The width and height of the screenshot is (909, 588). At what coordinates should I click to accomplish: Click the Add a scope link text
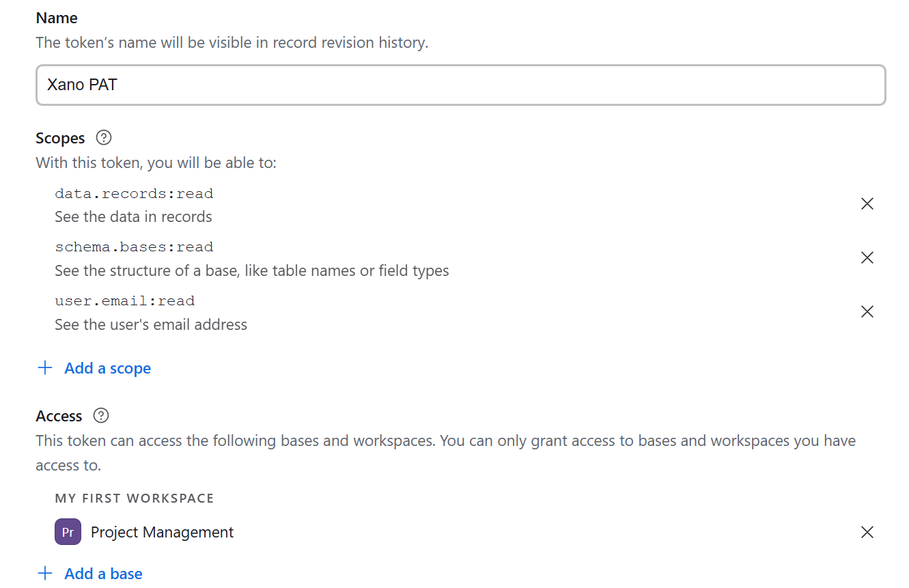click(x=108, y=369)
